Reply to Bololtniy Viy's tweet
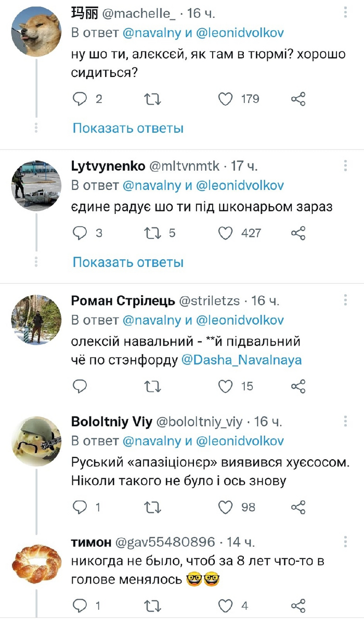This screenshot has width=364, height=619. pos(80,507)
